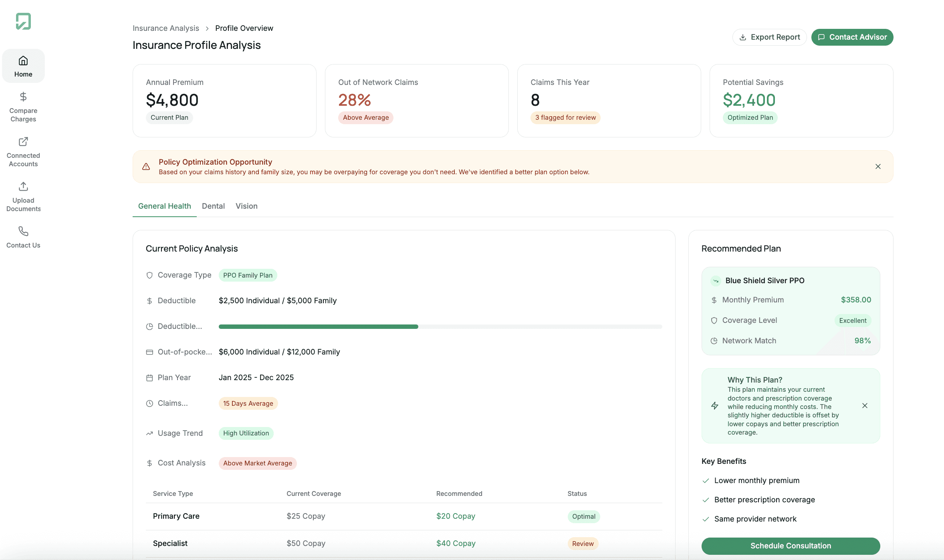Screen dimensions: 944x560
Task: Click the Contact Us phone icon
Action: [23, 231]
